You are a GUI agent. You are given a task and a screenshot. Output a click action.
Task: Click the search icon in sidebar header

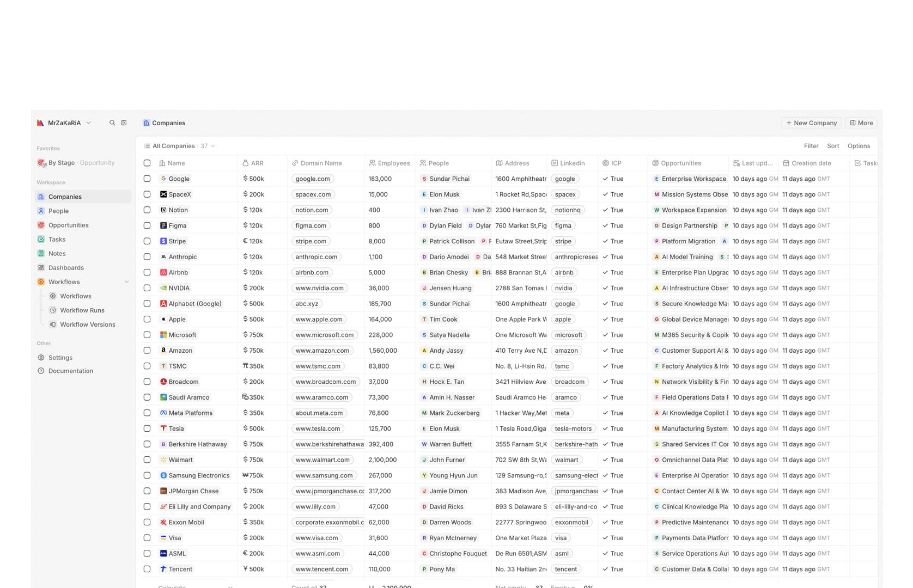pos(112,123)
